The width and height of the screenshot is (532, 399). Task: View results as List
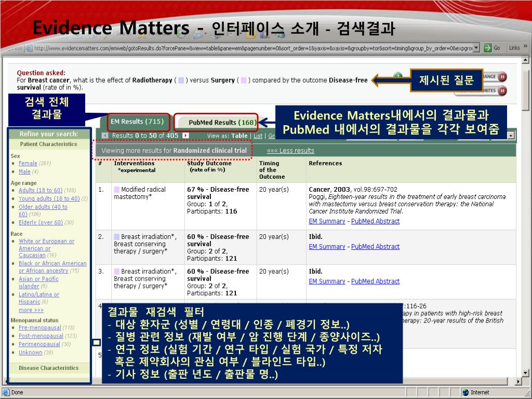258,136
